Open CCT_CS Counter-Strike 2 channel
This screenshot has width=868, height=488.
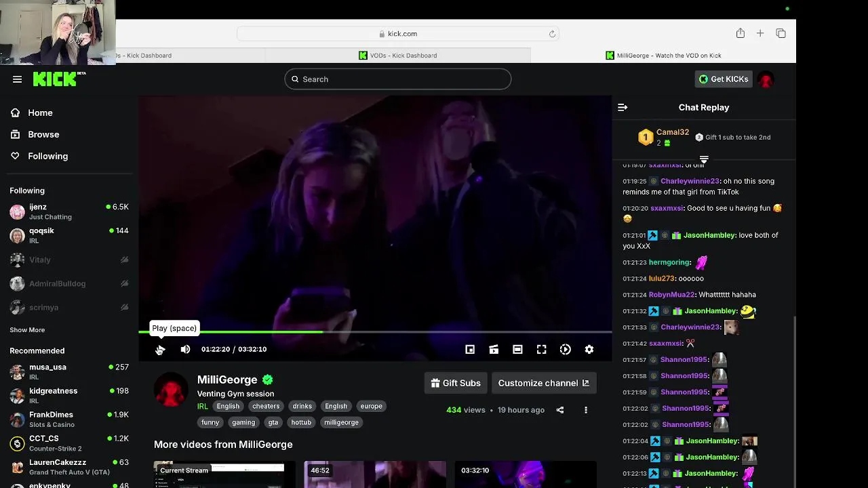pos(69,443)
